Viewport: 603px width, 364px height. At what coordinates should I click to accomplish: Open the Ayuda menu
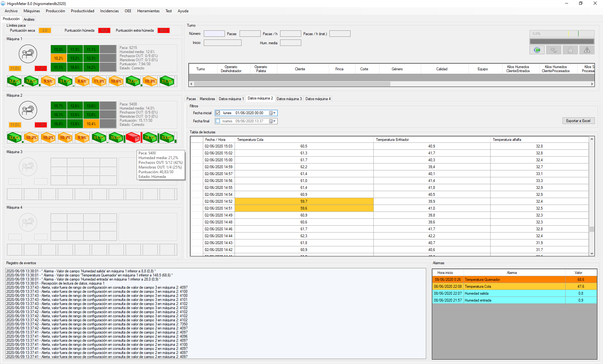(183, 11)
